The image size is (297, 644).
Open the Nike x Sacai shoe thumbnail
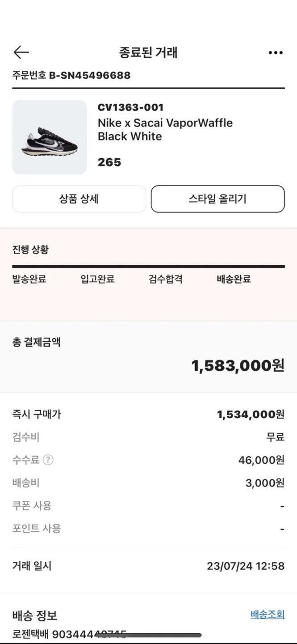pyautogui.click(x=50, y=137)
